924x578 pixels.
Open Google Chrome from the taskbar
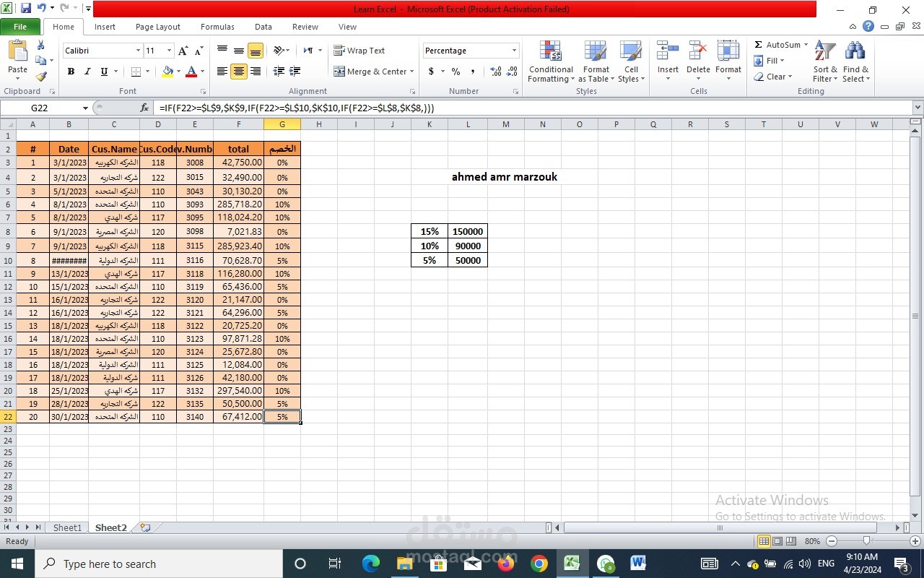coord(539,564)
